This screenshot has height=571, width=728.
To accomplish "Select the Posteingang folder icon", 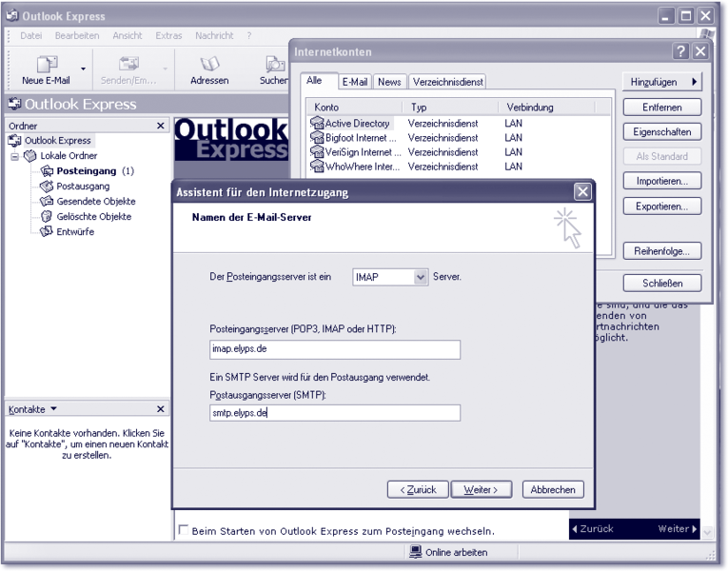I will click(48, 171).
